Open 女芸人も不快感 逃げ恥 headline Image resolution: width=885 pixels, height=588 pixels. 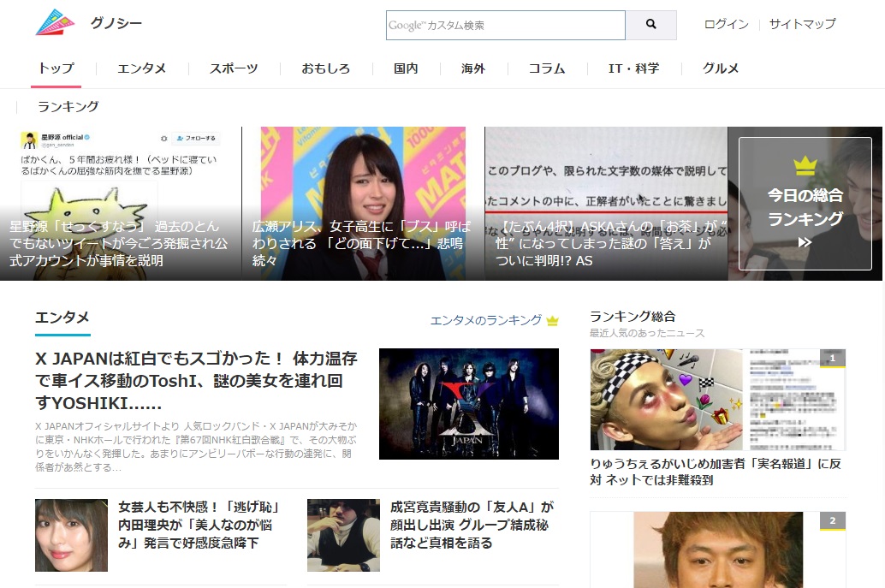(x=199, y=525)
